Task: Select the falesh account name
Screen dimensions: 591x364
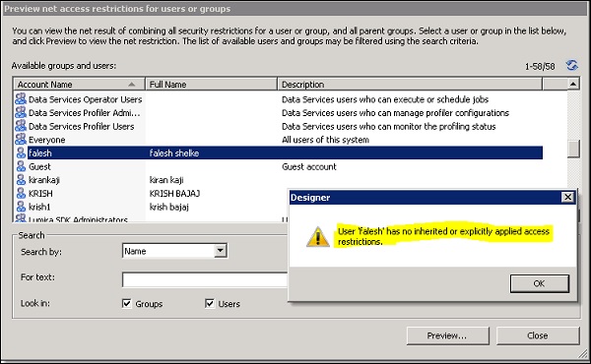Action: click(x=40, y=153)
